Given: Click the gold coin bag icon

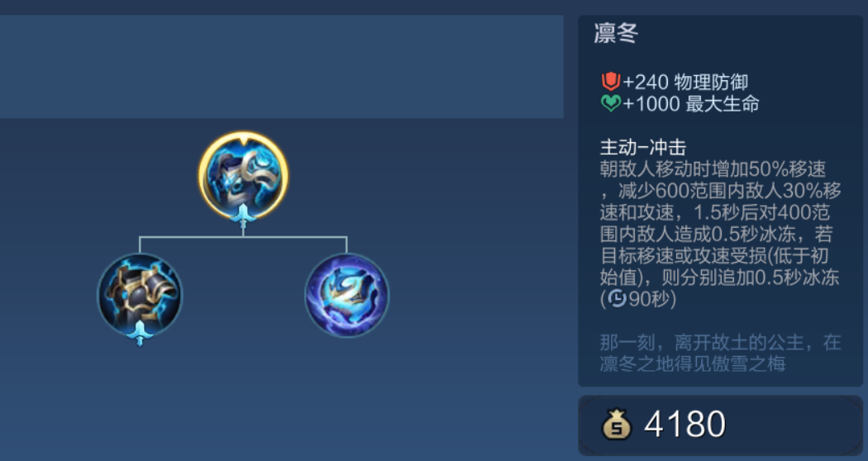Looking at the screenshot, I should (x=617, y=424).
